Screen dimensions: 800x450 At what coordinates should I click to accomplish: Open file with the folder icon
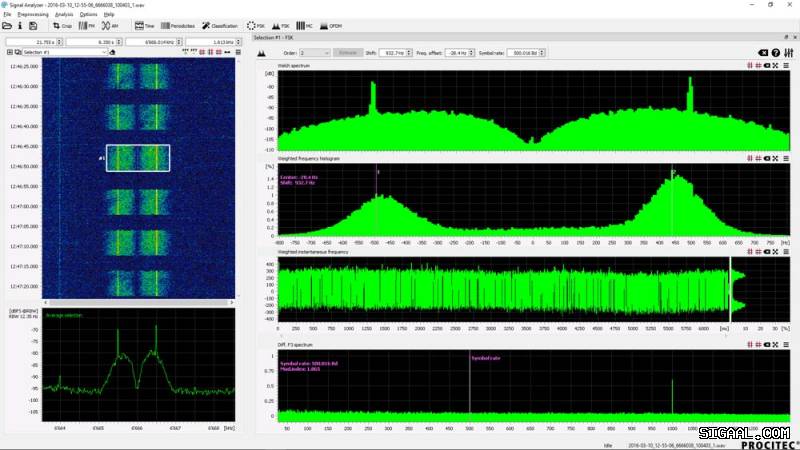pos(7,26)
